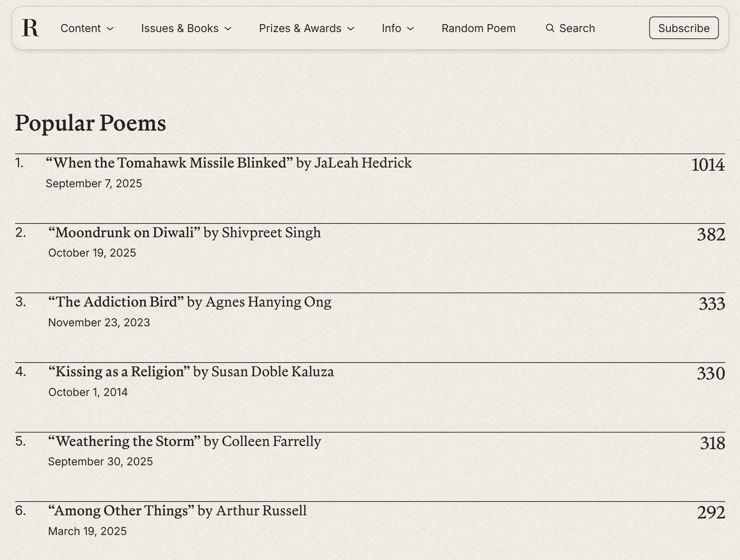Open the Issues & Books menu
Image resolution: width=740 pixels, height=560 pixels.
click(186, 28)
